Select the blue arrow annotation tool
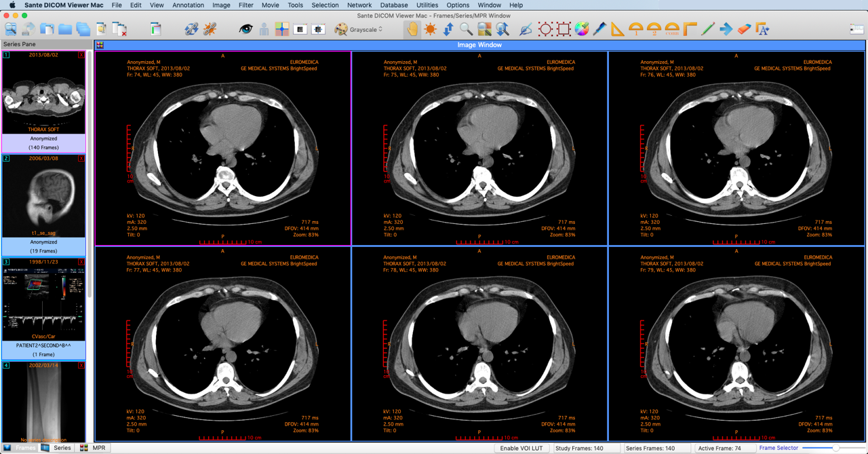This screenshot has width=868, height=454. (726, 29)
